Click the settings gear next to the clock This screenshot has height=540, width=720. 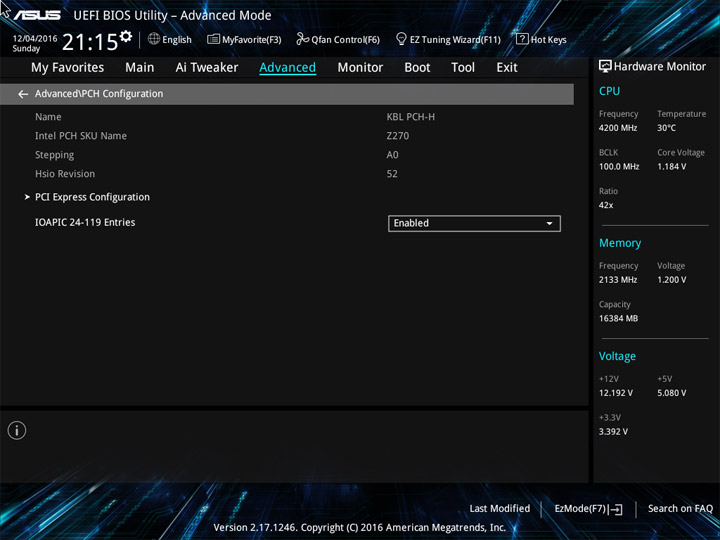click(x=126, y=36)
